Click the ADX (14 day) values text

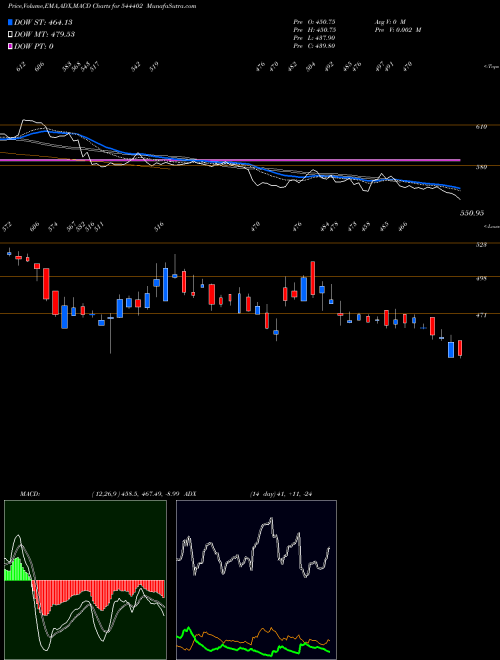coord(282,494)
